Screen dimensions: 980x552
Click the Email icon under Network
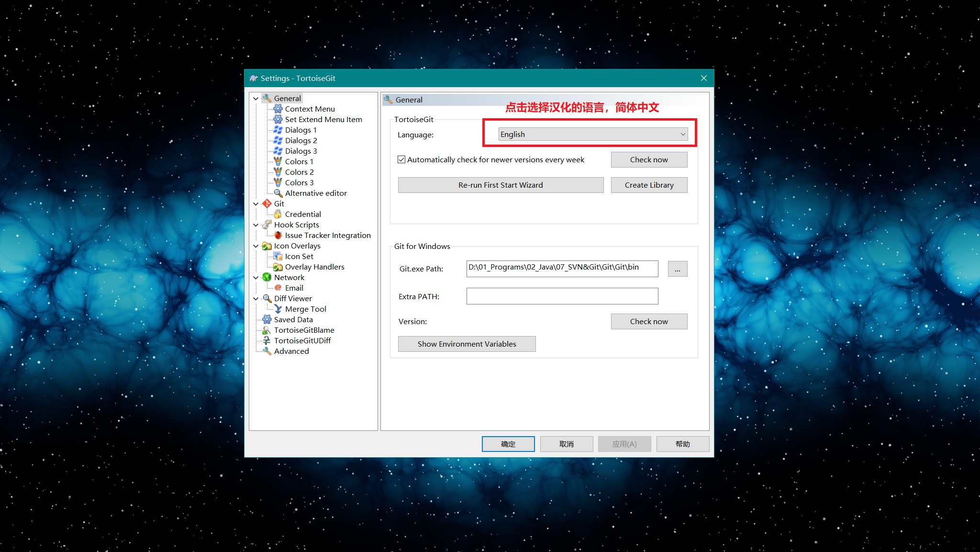278,288
